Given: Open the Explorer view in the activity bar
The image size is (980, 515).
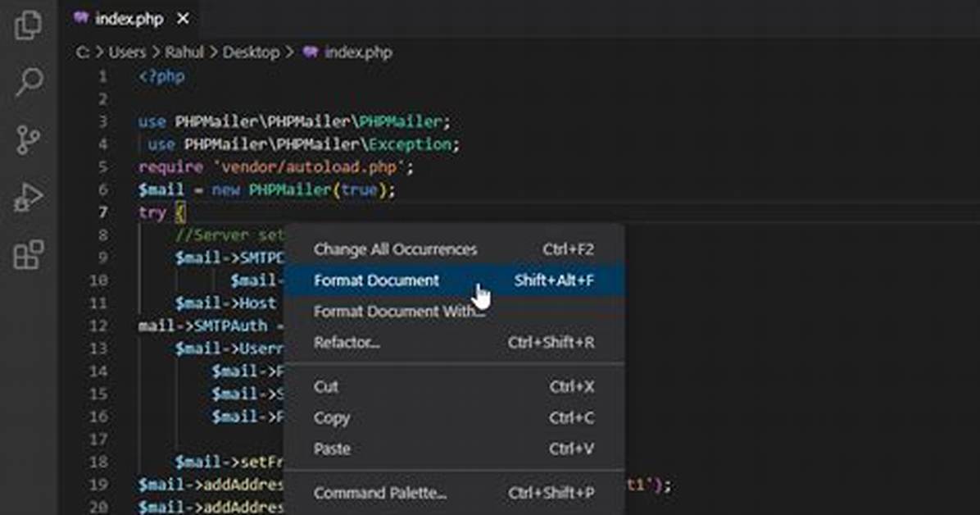Looking at the screenshot, I should coord(28,25).
